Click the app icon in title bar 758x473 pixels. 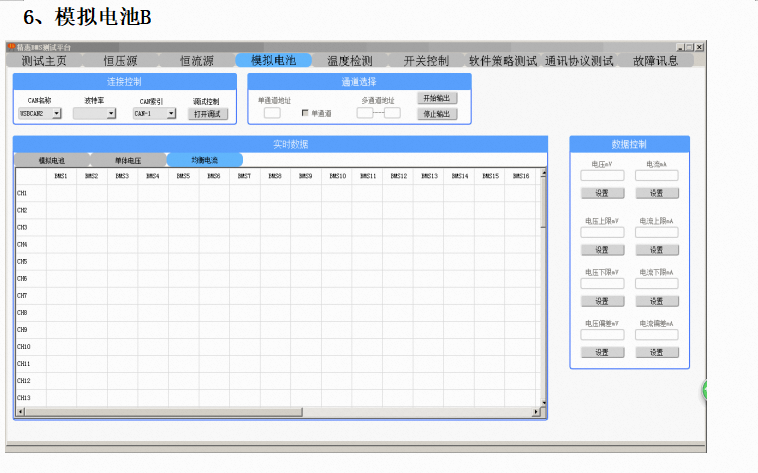coord(11,47)
